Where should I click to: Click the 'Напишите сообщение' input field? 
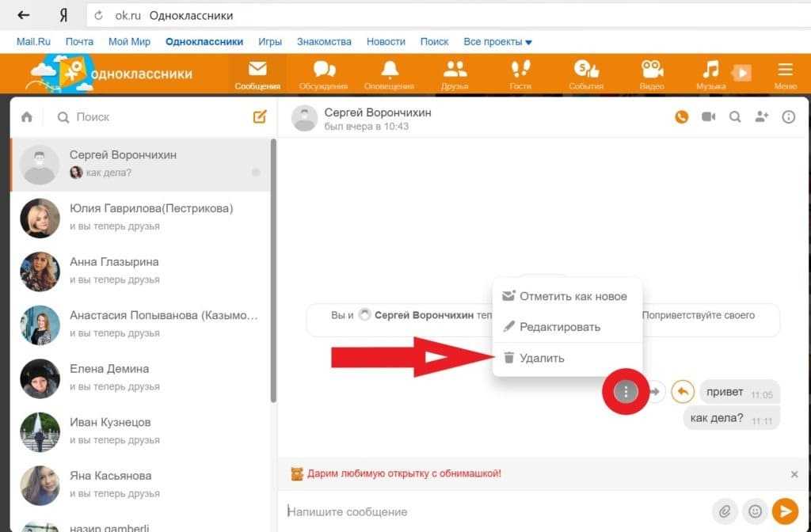coord(491,511)
